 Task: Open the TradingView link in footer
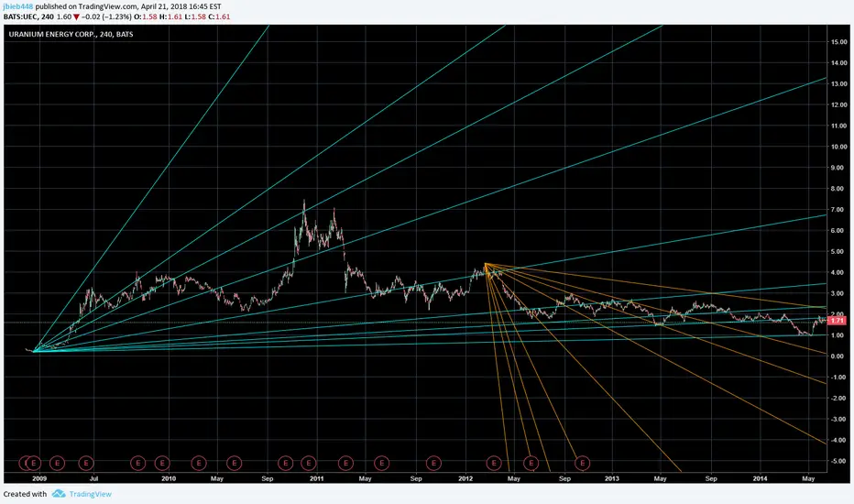(x=91, y=494)
